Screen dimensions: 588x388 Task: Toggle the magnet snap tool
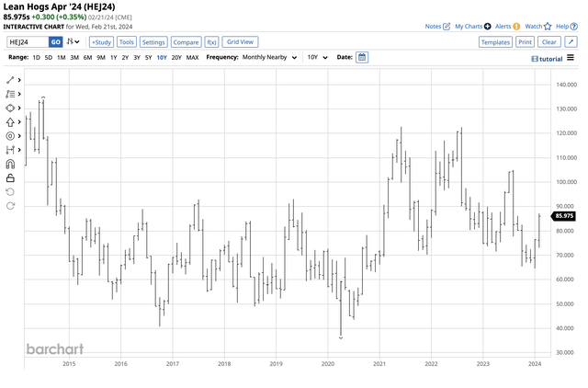tap(10, 164)
